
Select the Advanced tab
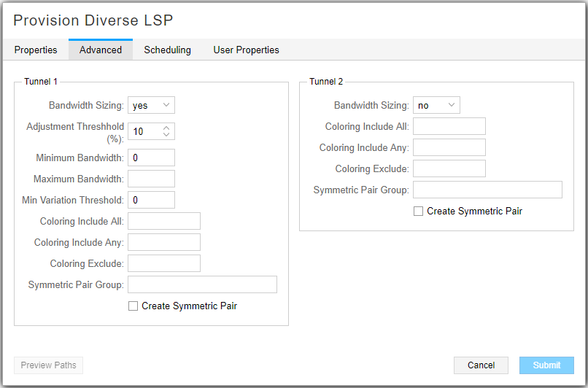101,50
